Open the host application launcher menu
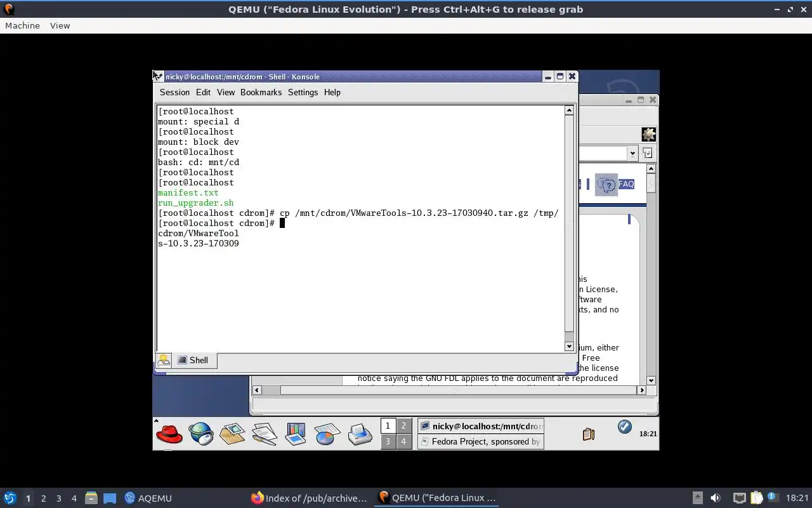Viewport: 812px width, 508px height. (x=10, y=498)
